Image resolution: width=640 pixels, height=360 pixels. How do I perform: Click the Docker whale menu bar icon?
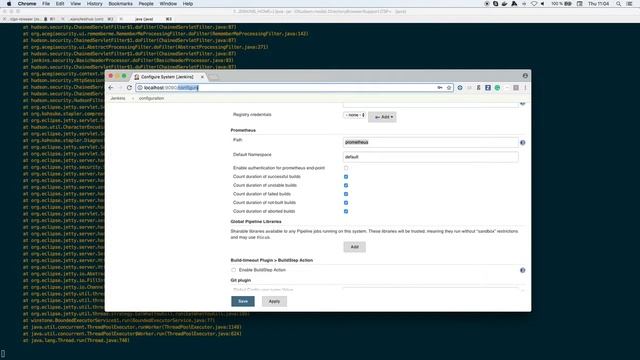504,4
